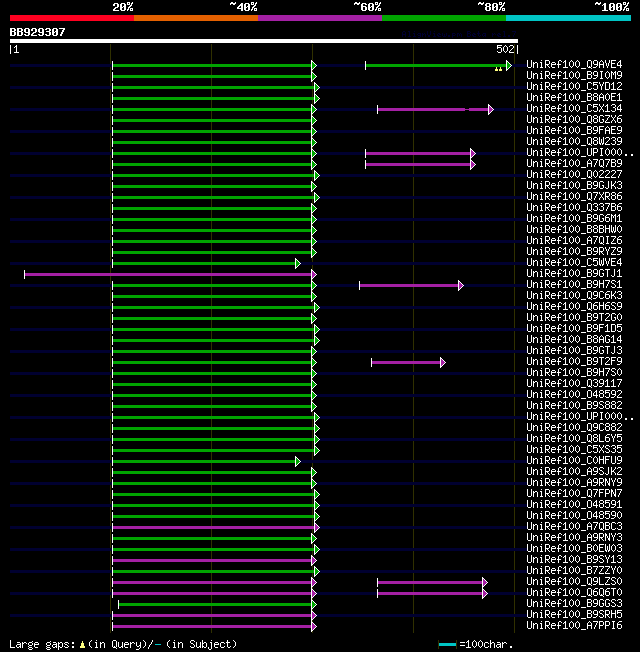Select hit label UniRef100_Q9C882
This screenshot has height=652, width=640.
pos(574,427)
